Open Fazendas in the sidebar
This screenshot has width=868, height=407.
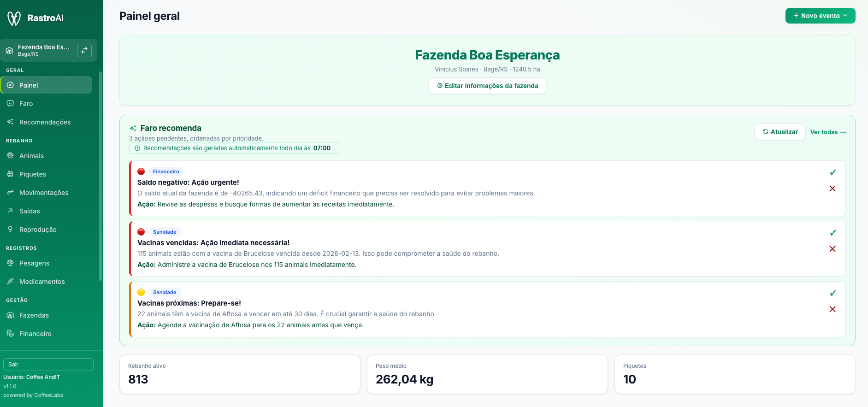[x=47, y=315]
